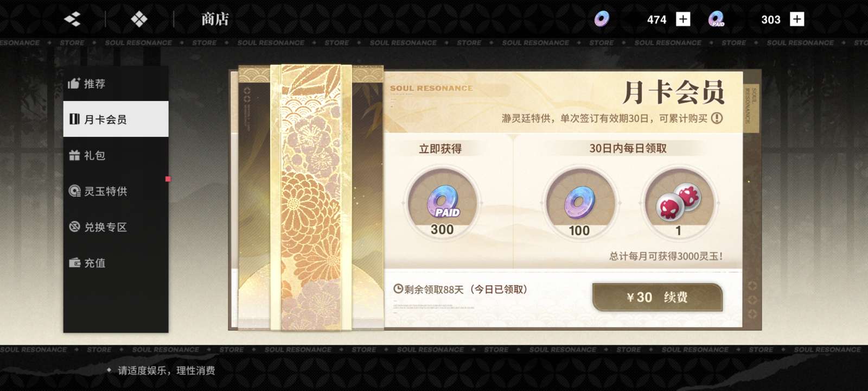Image resolution: width=868 pixels, height=391 pixels.
Task: Select the 推荐 sidebar tab
Action: pos(116,84)
